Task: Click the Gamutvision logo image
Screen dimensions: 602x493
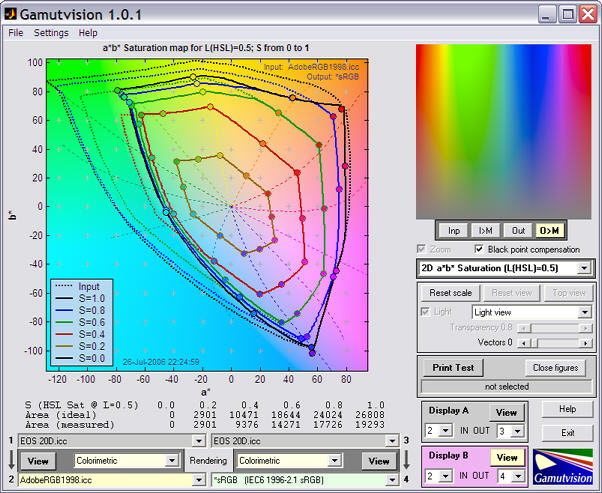Action: coord(563,467)
